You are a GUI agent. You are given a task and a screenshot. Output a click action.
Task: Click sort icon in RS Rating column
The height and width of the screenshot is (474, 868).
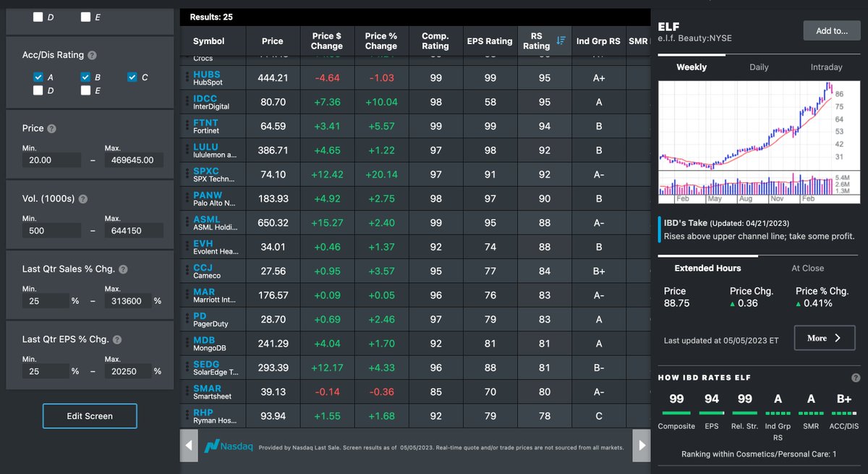tap(561, 41)
